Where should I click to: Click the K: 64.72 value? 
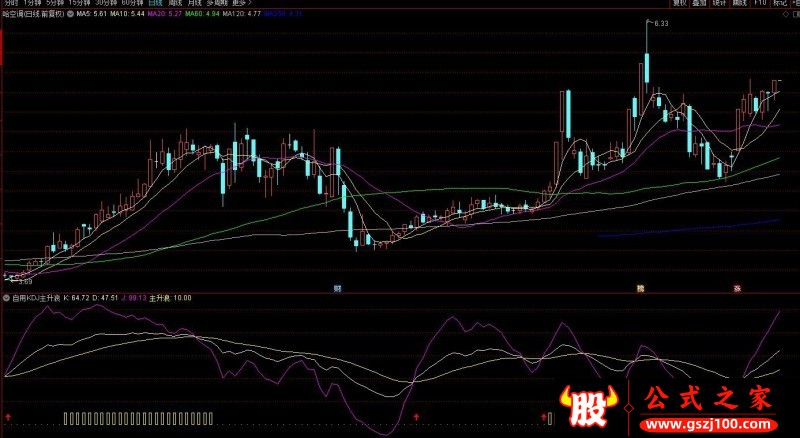tap(77, 298)
